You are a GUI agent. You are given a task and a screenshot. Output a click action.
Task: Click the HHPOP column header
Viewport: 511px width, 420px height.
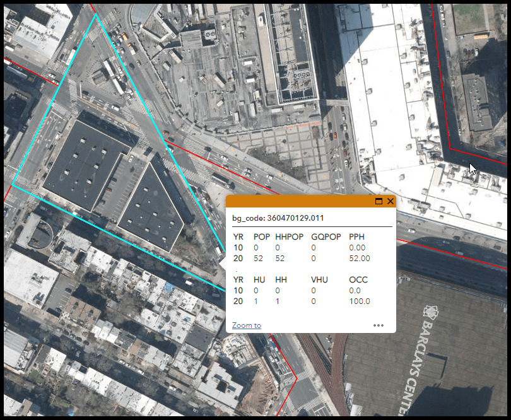click(x=290, y=237)
